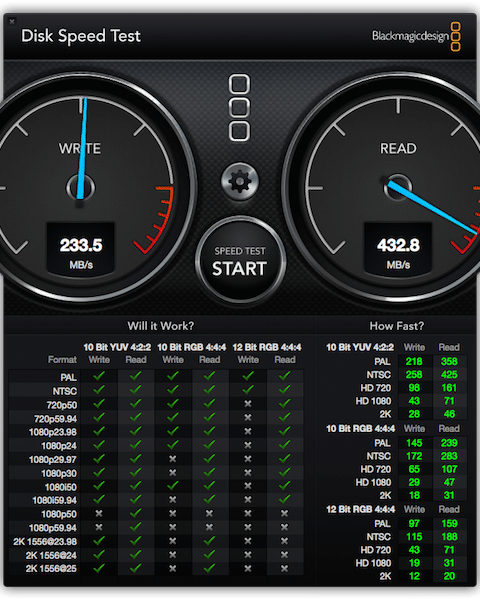Click the 1080p30 10 Bit YUV Read checkmark
This screenshot has height=600, width=480.
click(x=136, y=473)
